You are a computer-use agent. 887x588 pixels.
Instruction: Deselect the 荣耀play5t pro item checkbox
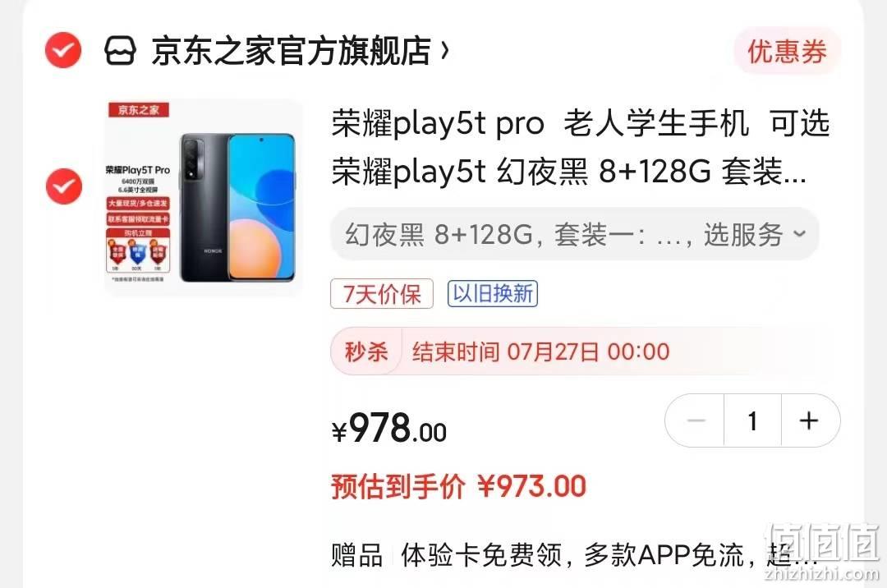tap(64, 186)
